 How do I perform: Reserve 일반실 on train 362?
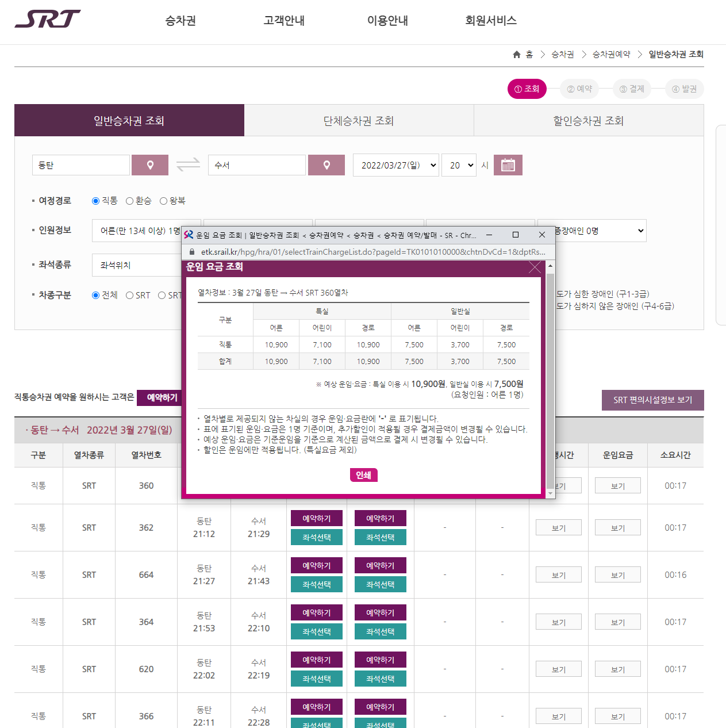381,518
